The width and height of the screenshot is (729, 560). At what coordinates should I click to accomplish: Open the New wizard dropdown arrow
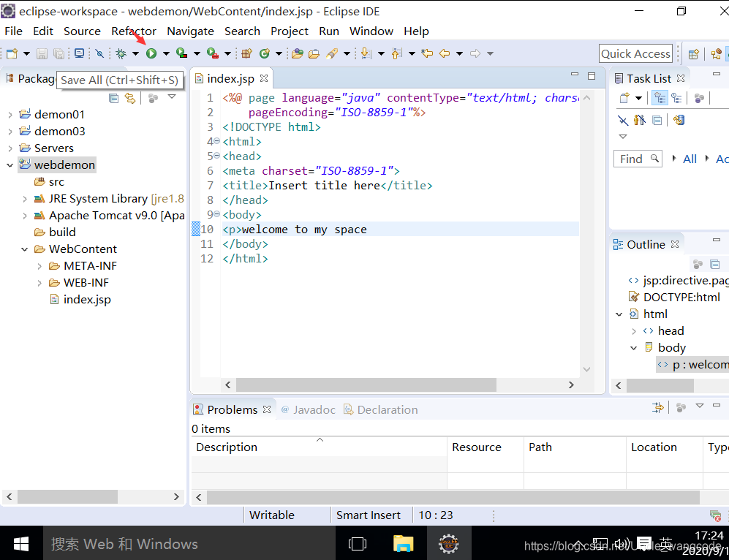26,53
